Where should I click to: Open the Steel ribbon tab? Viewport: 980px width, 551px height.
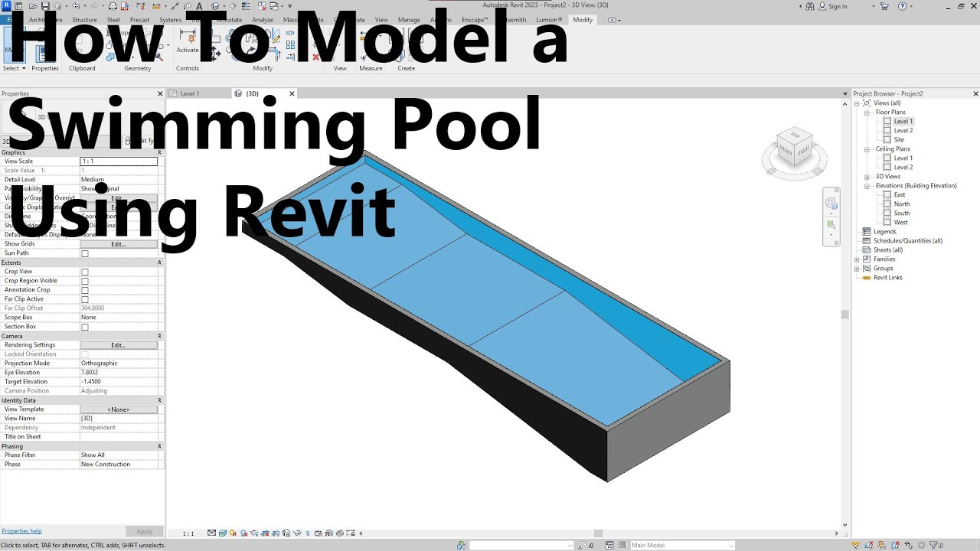click(x=113, y=20)
